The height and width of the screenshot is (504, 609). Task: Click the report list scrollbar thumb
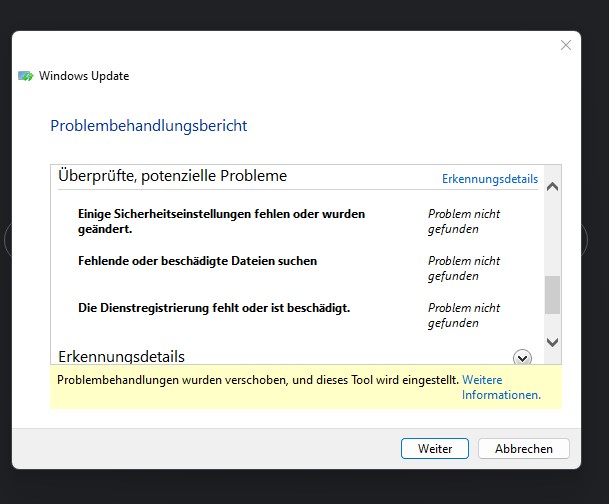552,295
